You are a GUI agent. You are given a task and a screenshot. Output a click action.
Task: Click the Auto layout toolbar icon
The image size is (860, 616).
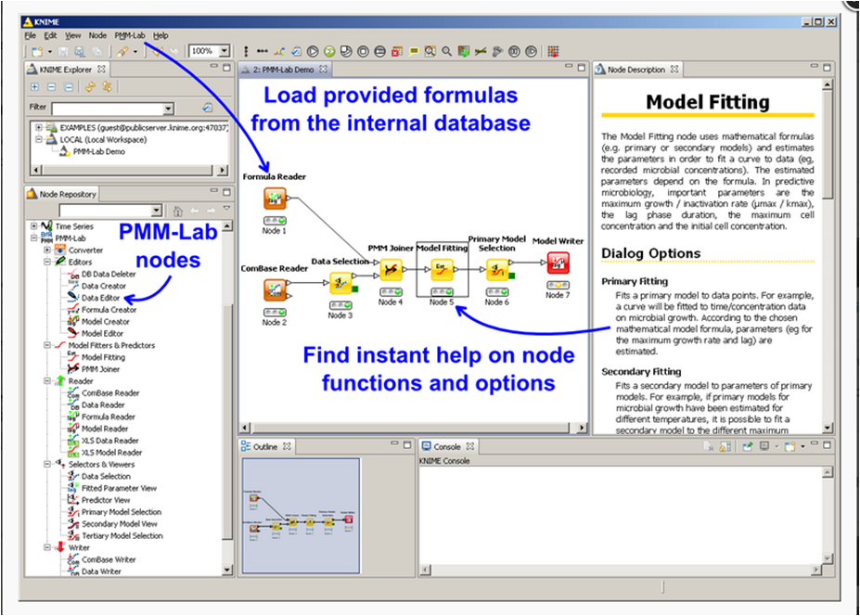(279, 52)
